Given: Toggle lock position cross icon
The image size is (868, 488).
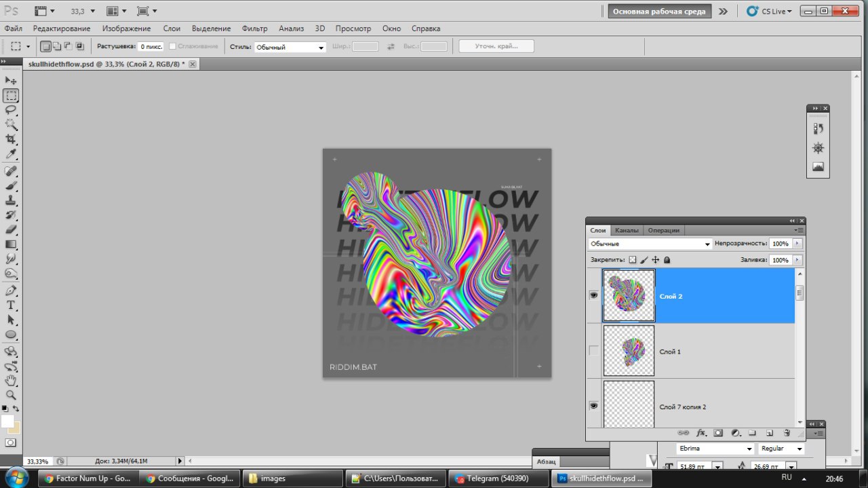Looking at the screenshot, I should click(x=656, y=259).
